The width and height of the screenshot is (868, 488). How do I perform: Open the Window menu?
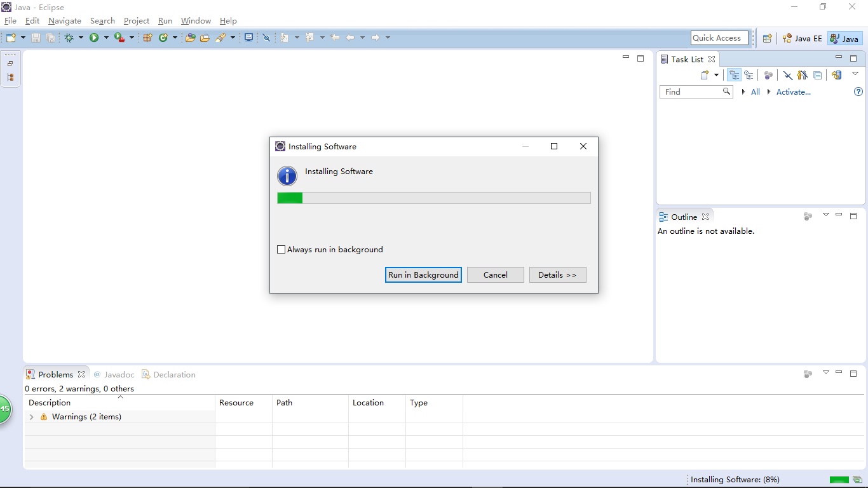(x=196, y=21)
